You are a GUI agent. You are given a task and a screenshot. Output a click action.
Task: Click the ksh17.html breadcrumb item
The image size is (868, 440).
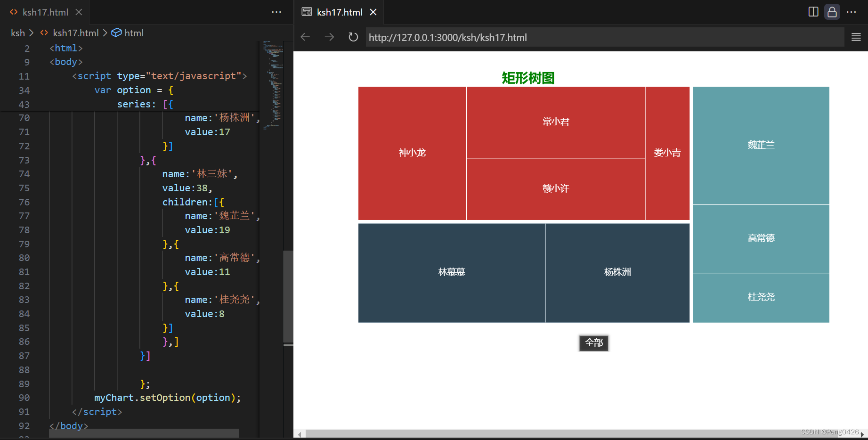[75, 33]
